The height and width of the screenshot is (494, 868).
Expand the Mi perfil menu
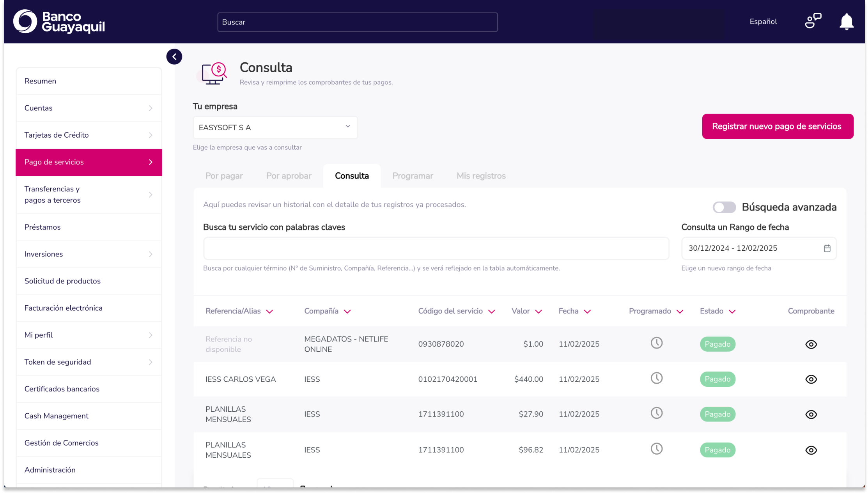pyautogui.click(x=89, y=335)
